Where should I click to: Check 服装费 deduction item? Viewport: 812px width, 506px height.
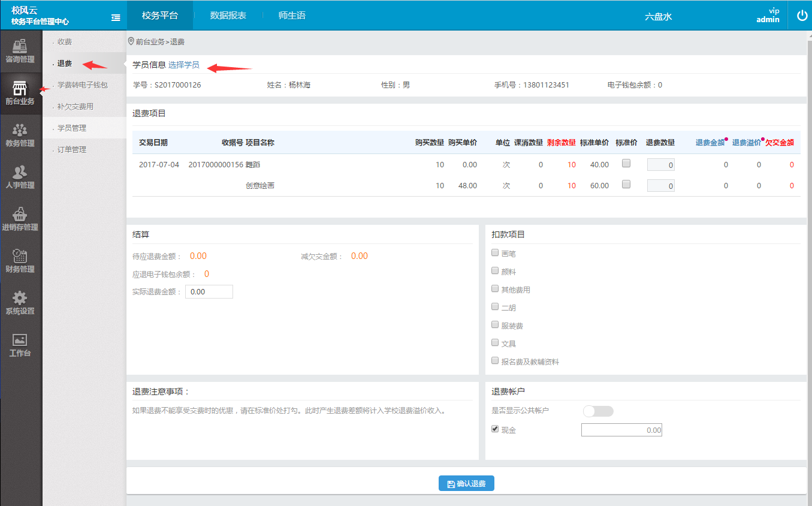coord(495,325)
